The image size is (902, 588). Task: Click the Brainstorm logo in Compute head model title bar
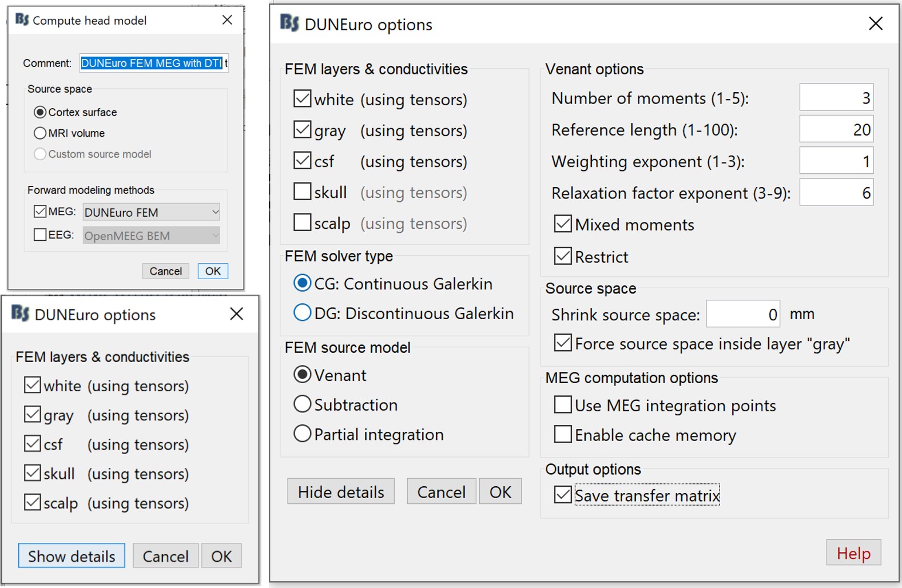22,20
